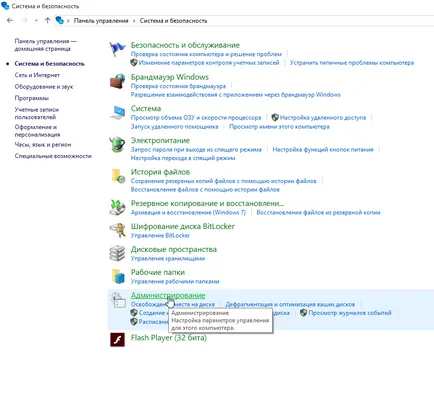434x393 pixels.
Task: Open Администрирование heading
Action: [168, 295]
